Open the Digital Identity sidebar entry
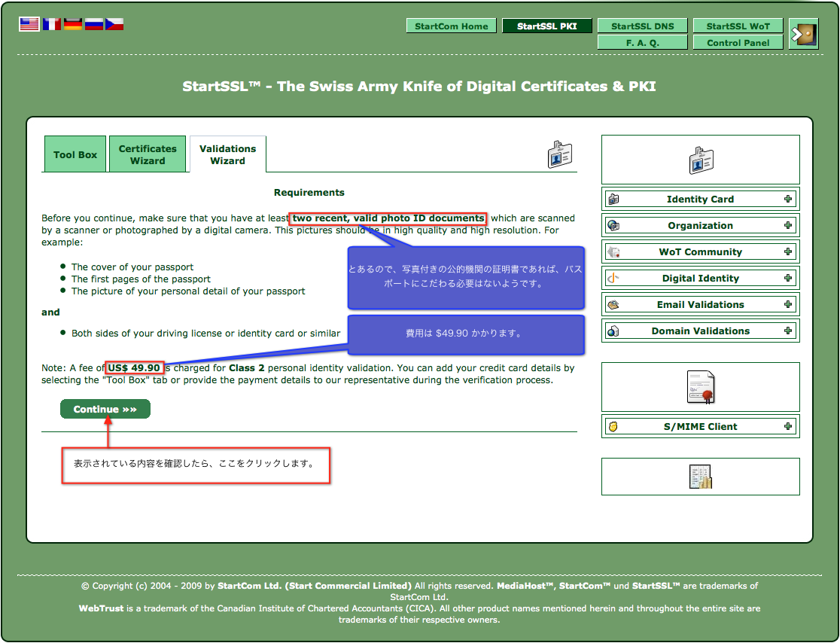Screen dimensions: 840x643 pyautogui.click(x=701, y=278)
